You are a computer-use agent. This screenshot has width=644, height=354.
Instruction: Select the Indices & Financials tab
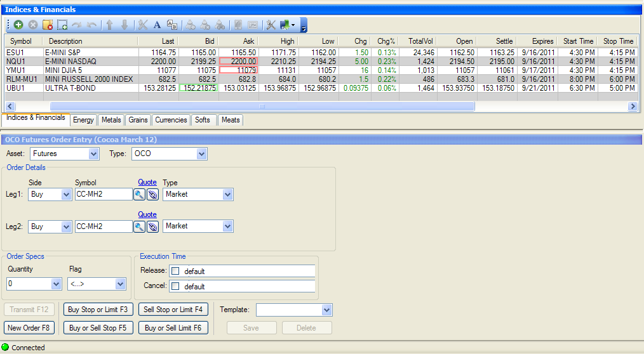36,118
